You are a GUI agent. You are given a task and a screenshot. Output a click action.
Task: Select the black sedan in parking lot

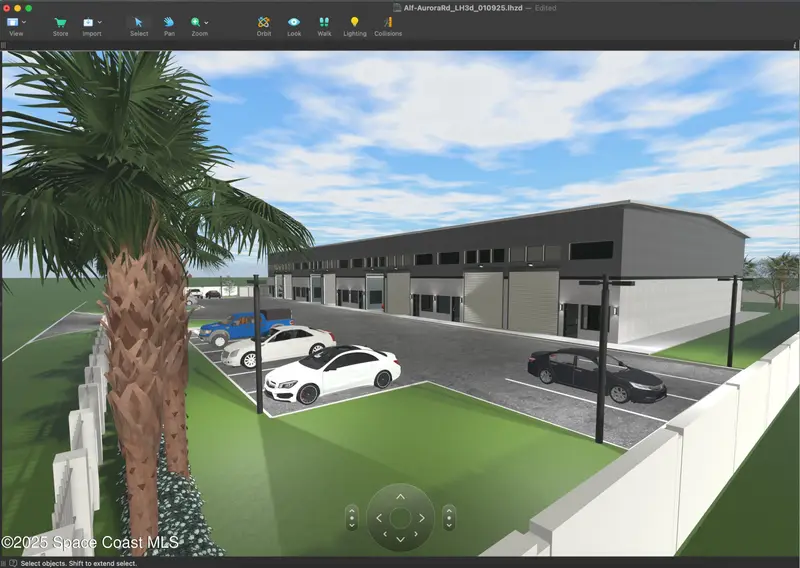(596, 374)
